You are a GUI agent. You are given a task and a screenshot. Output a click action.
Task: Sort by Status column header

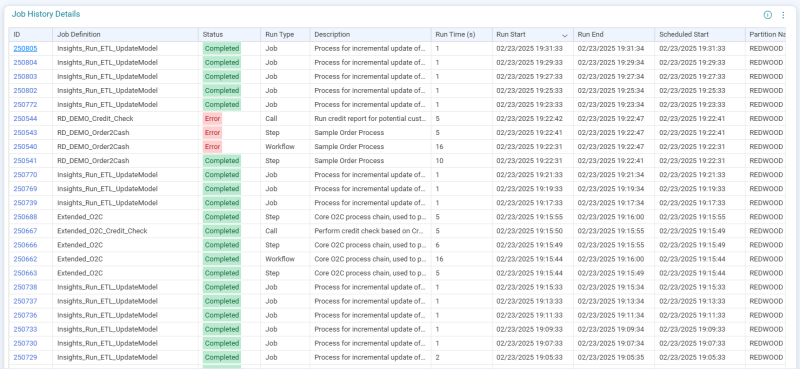click(230, 35)
